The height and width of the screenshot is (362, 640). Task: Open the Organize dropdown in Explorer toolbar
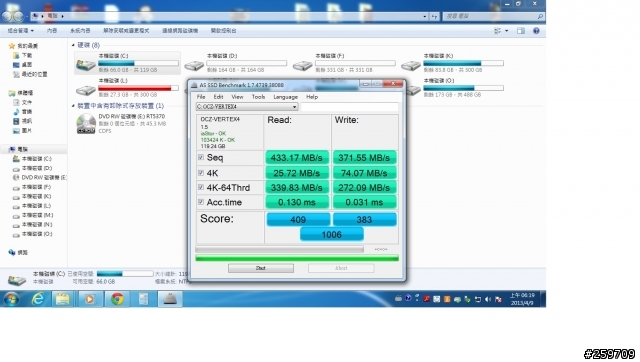pyautogui.click(x=20, y=31)
